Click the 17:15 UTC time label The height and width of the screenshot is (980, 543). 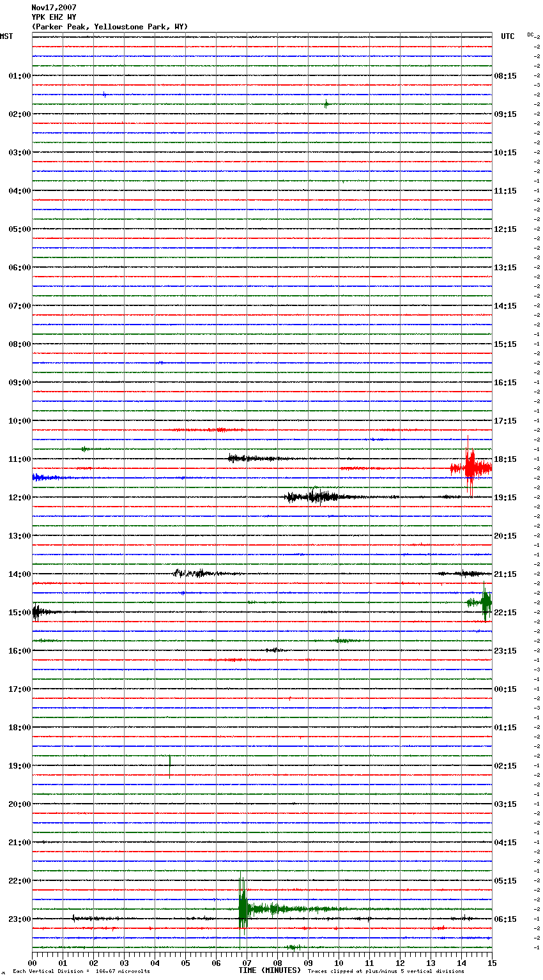[505, 421]
